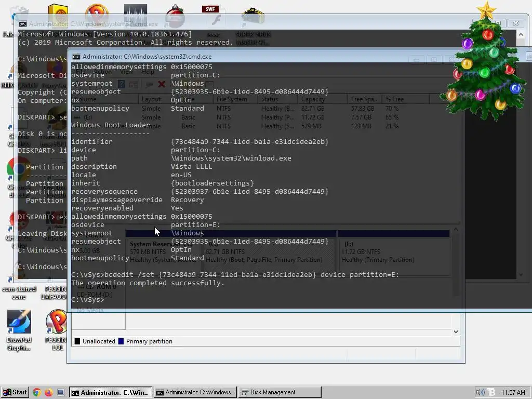Screen dimensions: 532x399
Task: Click the back cmd window's scroll-up arrow
Action: (x=521, y=34)
